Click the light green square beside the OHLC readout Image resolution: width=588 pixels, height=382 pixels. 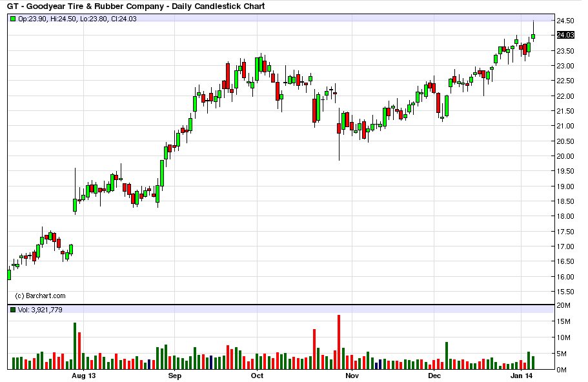pos(13,19)
